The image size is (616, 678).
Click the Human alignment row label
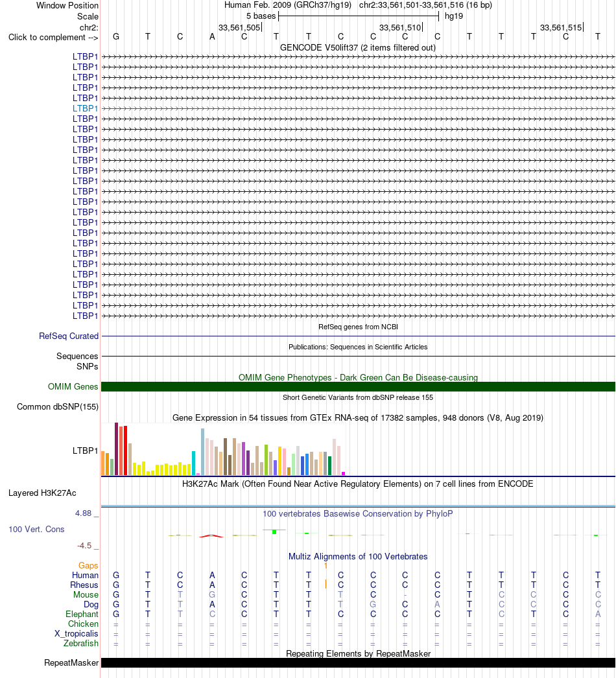85,575
